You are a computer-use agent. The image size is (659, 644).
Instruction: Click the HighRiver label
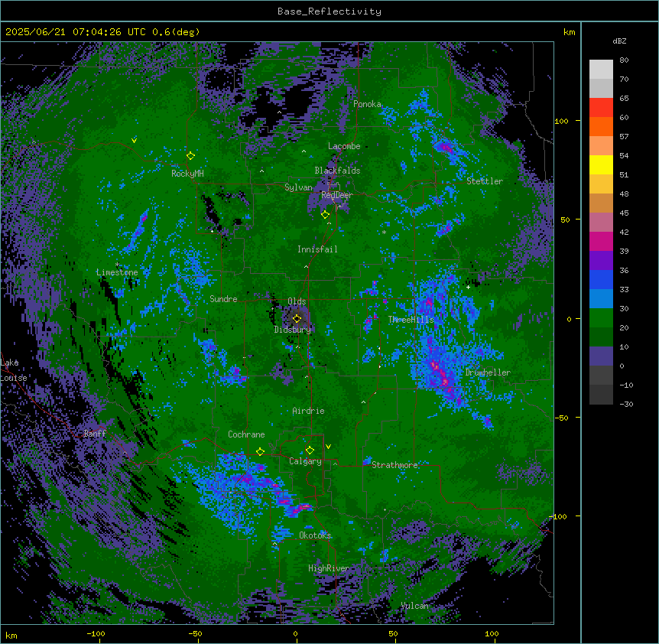[329, 568]
